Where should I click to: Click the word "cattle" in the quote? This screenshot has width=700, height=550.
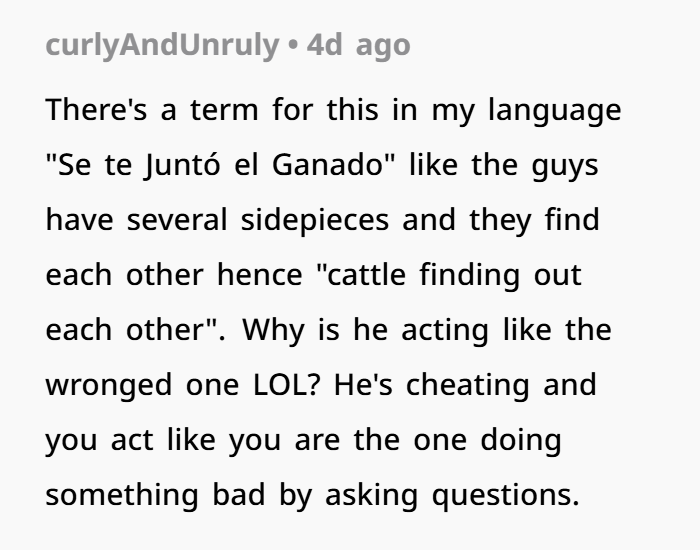click(369, 275)
